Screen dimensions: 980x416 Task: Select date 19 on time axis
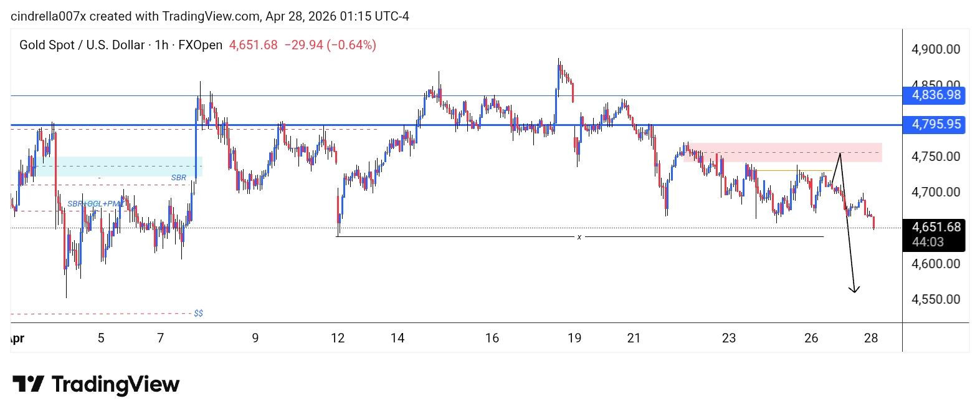click(574, 338)
